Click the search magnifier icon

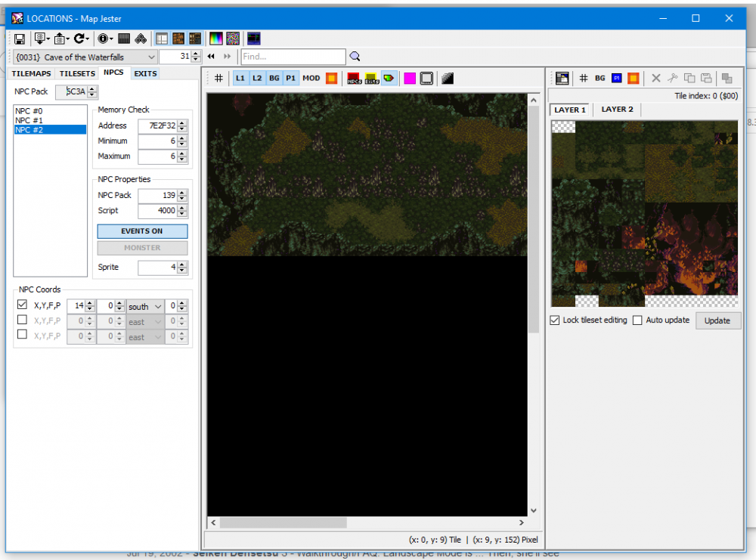[x=355, y=57]
